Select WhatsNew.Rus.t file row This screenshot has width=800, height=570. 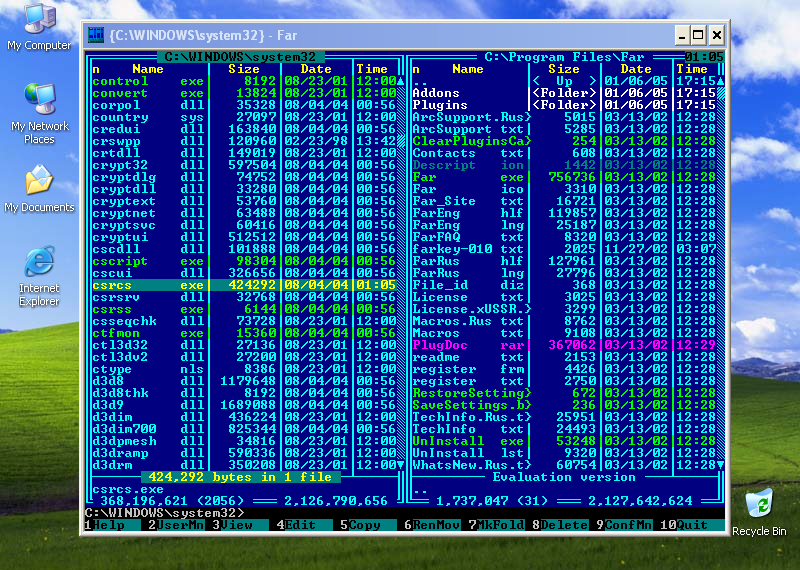564,465
